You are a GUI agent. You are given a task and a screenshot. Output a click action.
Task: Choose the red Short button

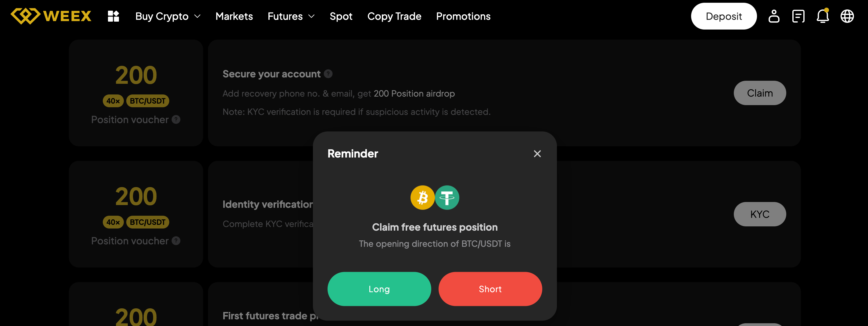(x=490, y=289)
